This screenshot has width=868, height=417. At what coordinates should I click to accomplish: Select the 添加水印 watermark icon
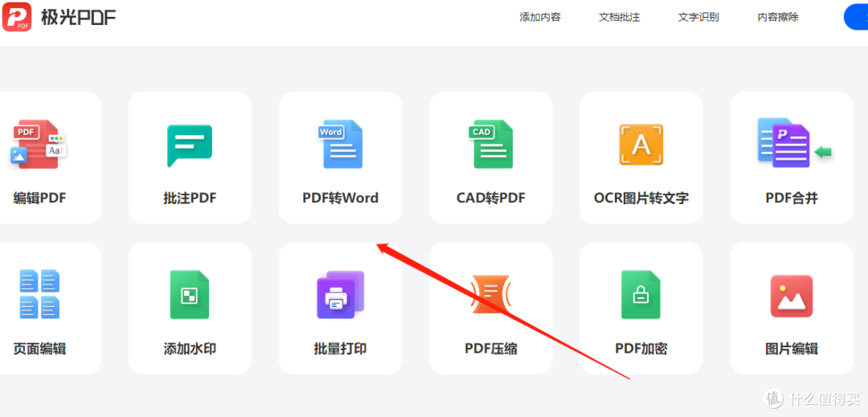tap(190, 295)
